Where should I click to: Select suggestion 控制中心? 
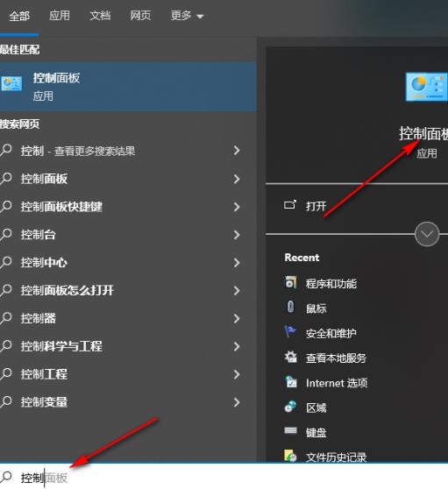coord(44,263)
